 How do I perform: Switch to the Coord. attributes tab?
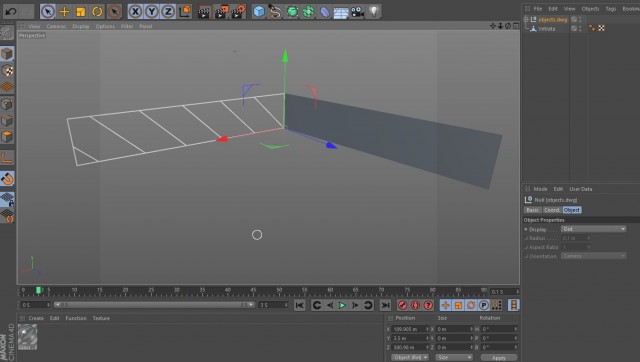coord(552,210)
